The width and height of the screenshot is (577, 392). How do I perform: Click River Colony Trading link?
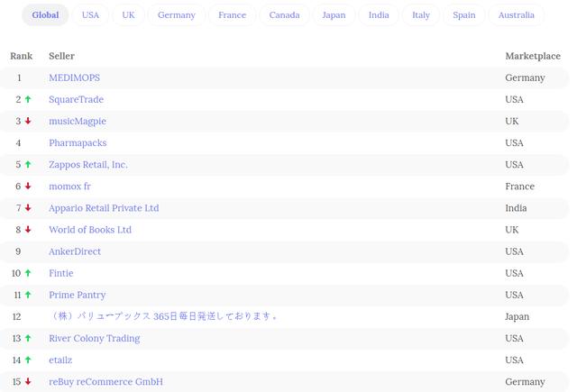tap(95, 338)
